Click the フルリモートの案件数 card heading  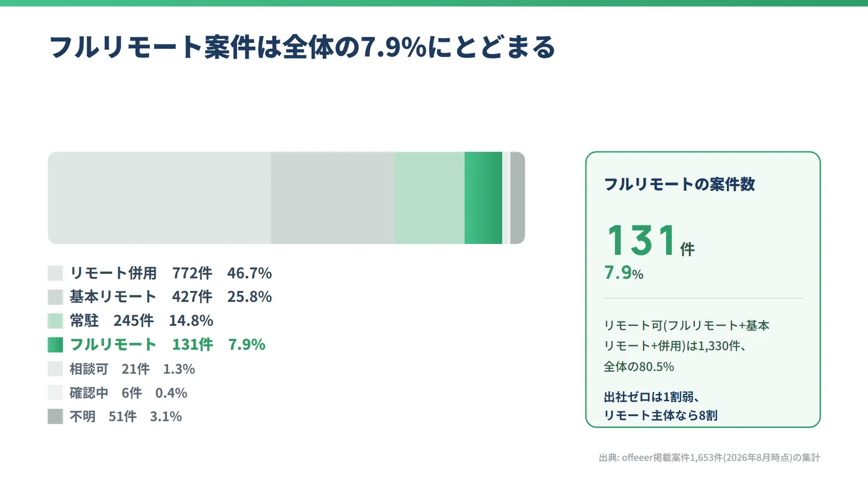click(679, 184)
